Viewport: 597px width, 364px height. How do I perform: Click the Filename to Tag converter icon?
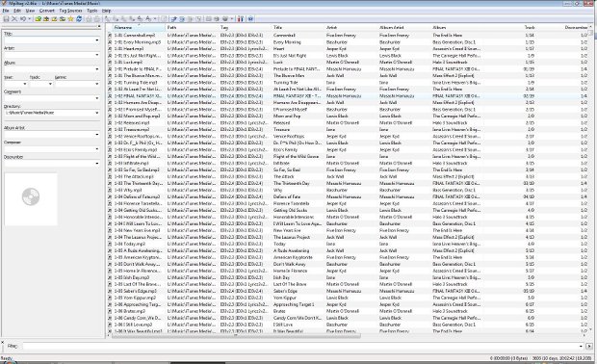(x=117, y=18)
